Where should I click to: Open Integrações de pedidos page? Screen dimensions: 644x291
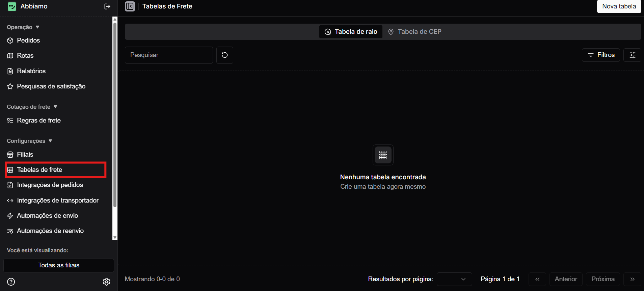[50, 185]
